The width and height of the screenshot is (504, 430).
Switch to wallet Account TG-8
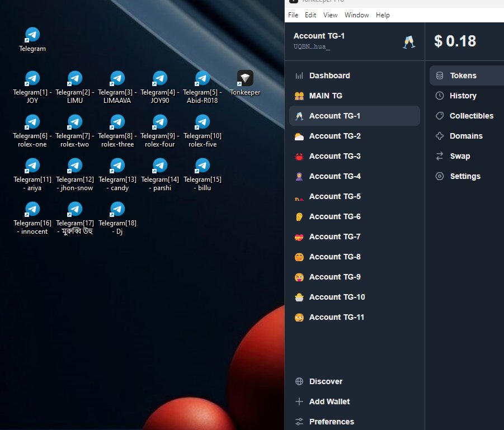pos(355,257)
